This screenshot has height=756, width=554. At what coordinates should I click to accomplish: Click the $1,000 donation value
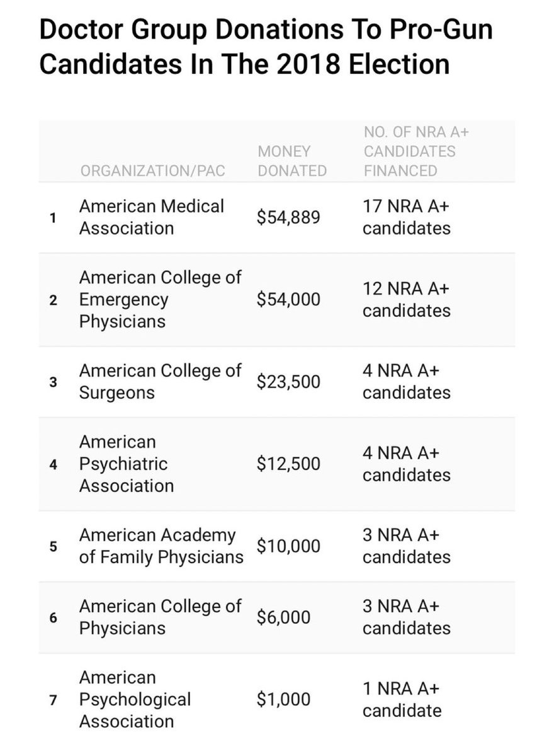pyautogui.click(x=283, y=699)
